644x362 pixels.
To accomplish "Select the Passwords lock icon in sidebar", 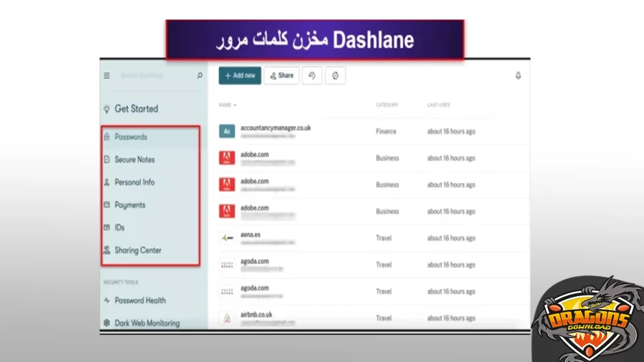I will point(108,136).
